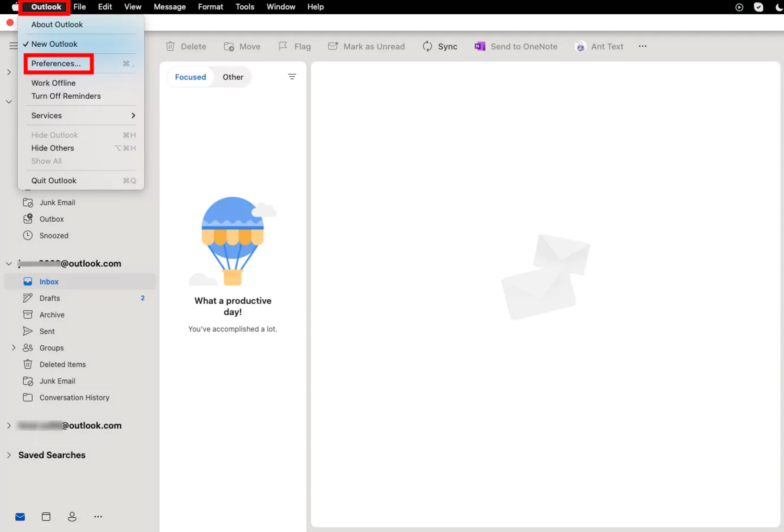The image size is (784, 532).
Task: Click the Flag icon in toolbar
Action: tap(283, 46)
